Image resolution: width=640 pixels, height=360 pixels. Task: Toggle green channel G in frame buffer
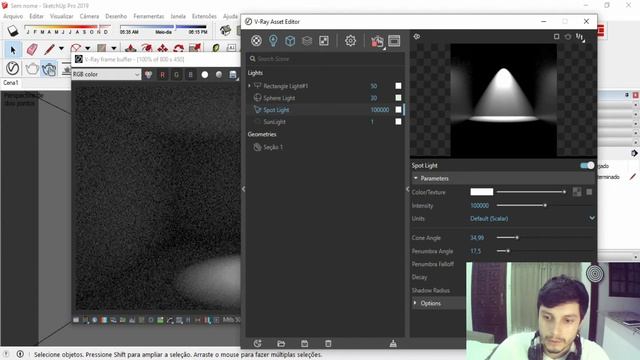tap(176, 75)
